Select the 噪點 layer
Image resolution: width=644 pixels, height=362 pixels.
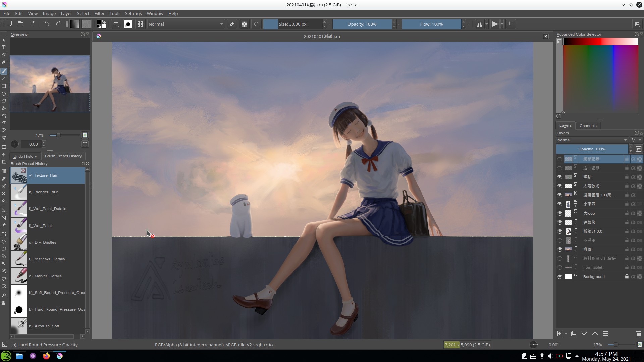pyautogui.click(x=600, y=177)
